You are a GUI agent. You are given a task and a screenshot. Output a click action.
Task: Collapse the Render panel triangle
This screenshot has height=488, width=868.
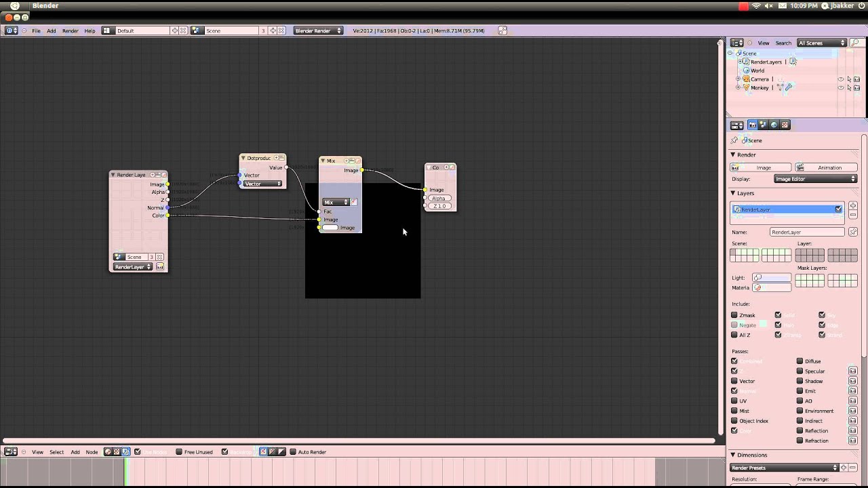click(733, 155)
